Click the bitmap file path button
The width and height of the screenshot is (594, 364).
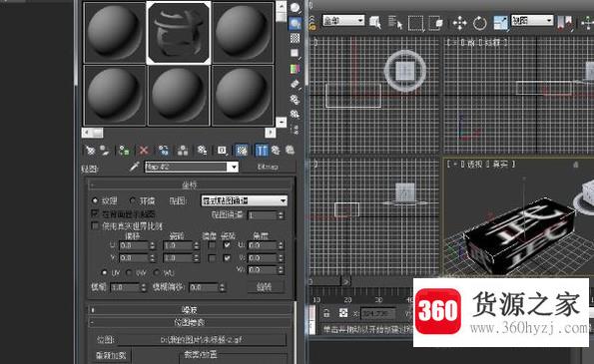coord(201,340)
